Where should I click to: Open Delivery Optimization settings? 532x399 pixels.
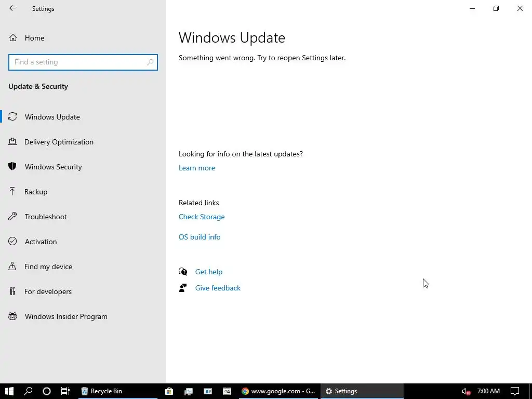tap(83, 142)
